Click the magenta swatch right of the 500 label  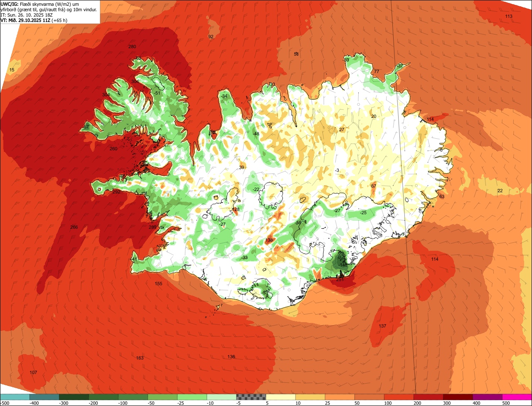coord(517,397)
